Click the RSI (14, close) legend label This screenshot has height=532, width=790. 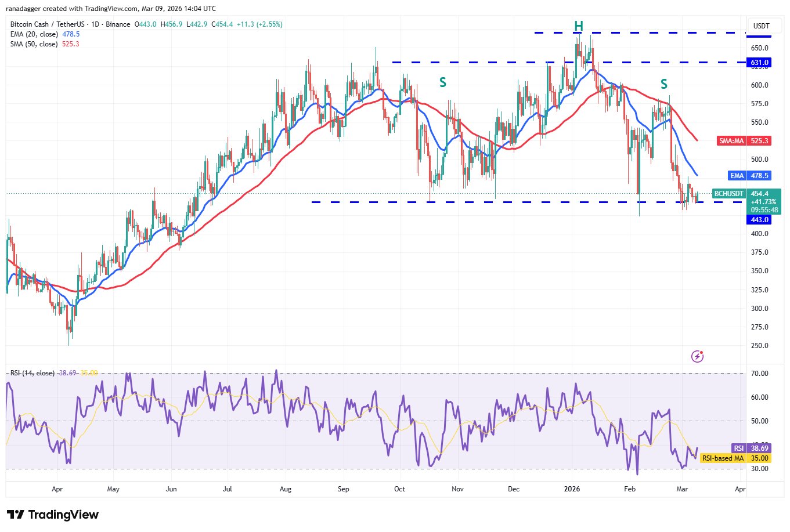(x=32, y=373)
